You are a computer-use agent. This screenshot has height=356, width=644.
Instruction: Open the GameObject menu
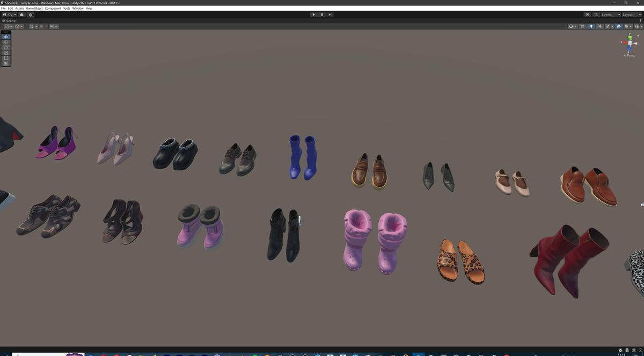point(33,8)
